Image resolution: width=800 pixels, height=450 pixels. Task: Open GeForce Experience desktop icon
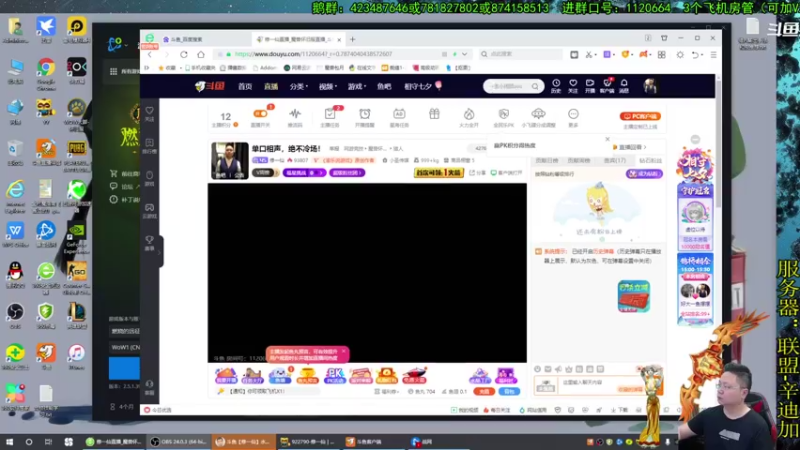[77, 236]
